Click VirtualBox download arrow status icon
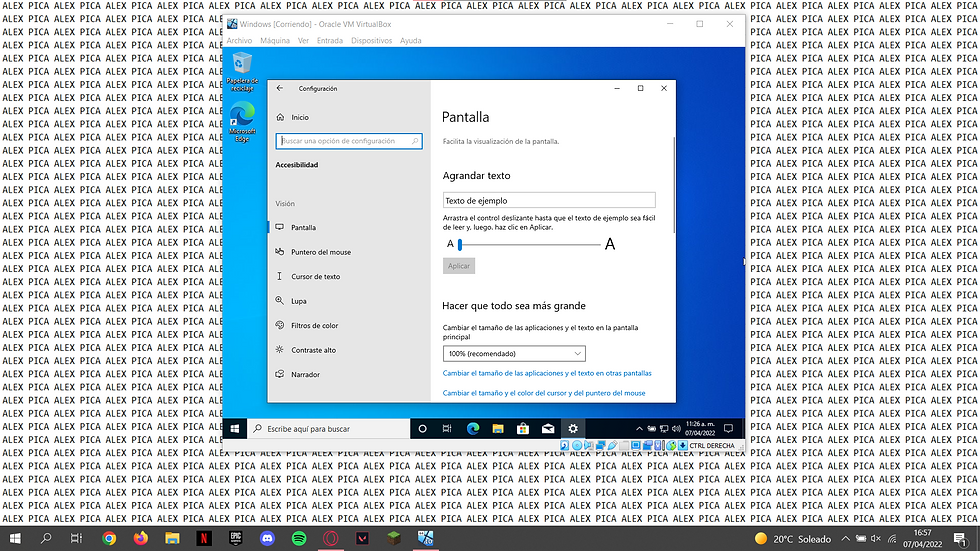The width and height of the screenshot is (980, 551). pyautogui.click(x=682, y=445)
